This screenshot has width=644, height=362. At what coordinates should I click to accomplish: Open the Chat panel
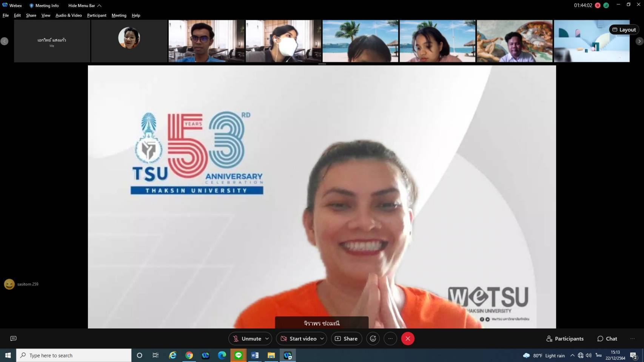coord(607,339)
